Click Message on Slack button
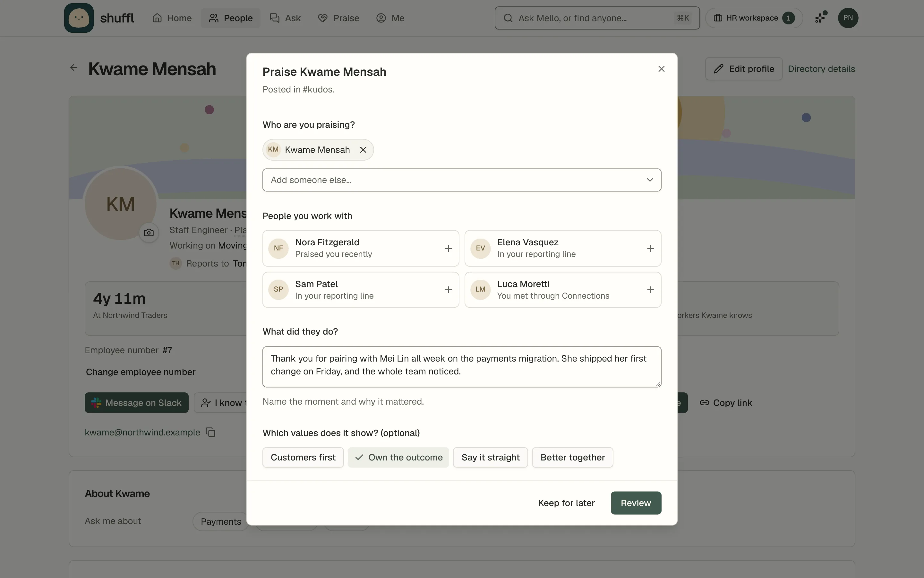Screen dimensions: 924x578 pyautogui.click(x=136, y=403)
